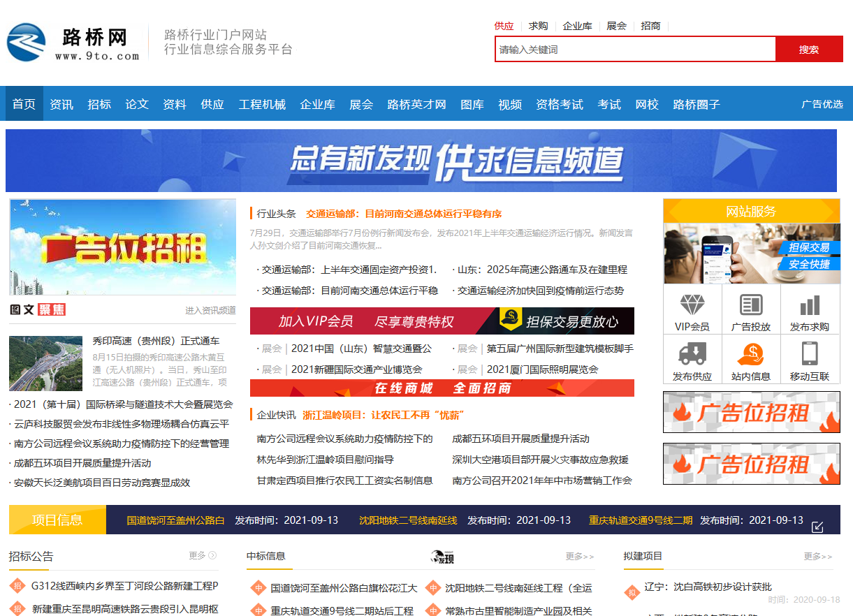The width and height of the screenshot is (853, 616).
Task: Open 资讯 in the navigation bar
Action: [x=61, y=104]
